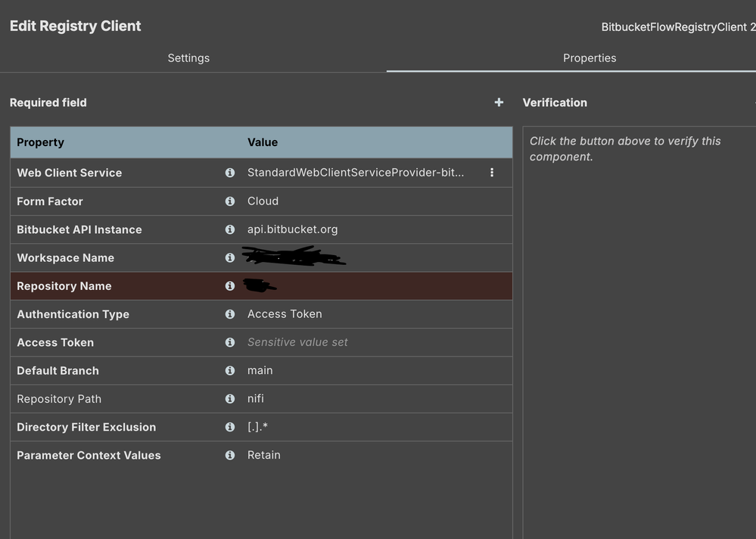Edit the api.bitbucket.org value
Screen dimensions: 756x539
coord(292,229)
